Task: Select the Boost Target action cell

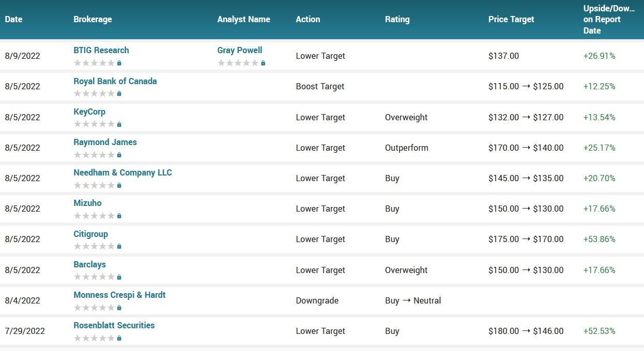Action: click(x=320, y=86)
